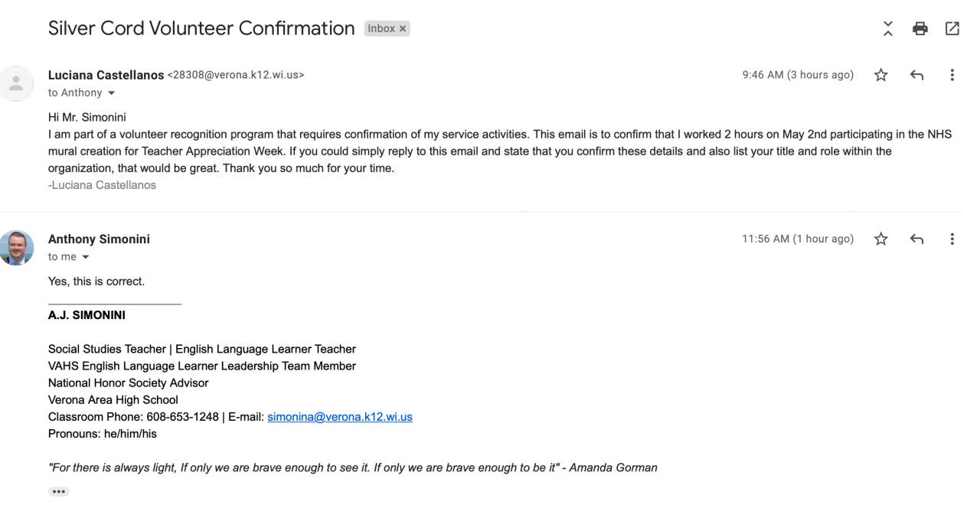Expand the trimmed content ellipsis
The width and height of the screenshot is (980, 521).
[59, 492]
